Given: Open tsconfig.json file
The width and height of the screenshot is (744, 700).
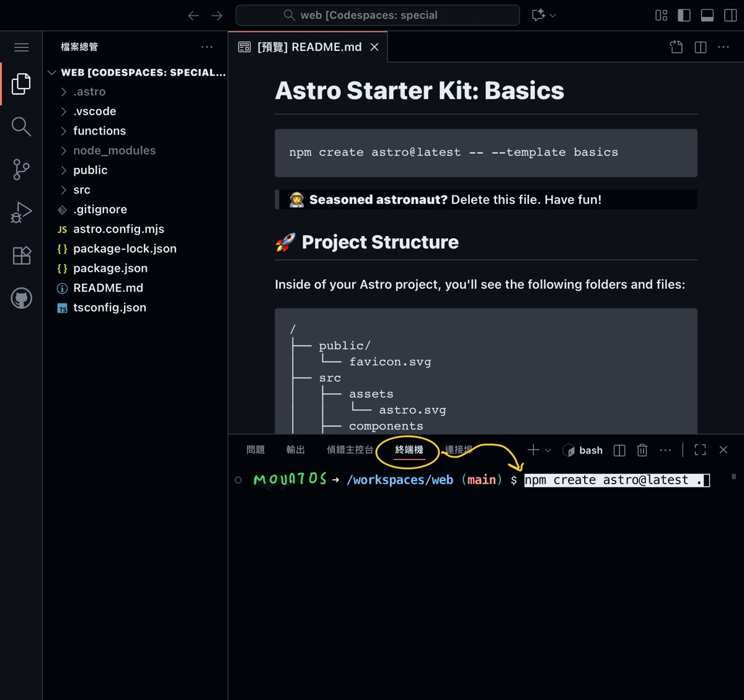Looking at the screenshot, I should (135, 308).
